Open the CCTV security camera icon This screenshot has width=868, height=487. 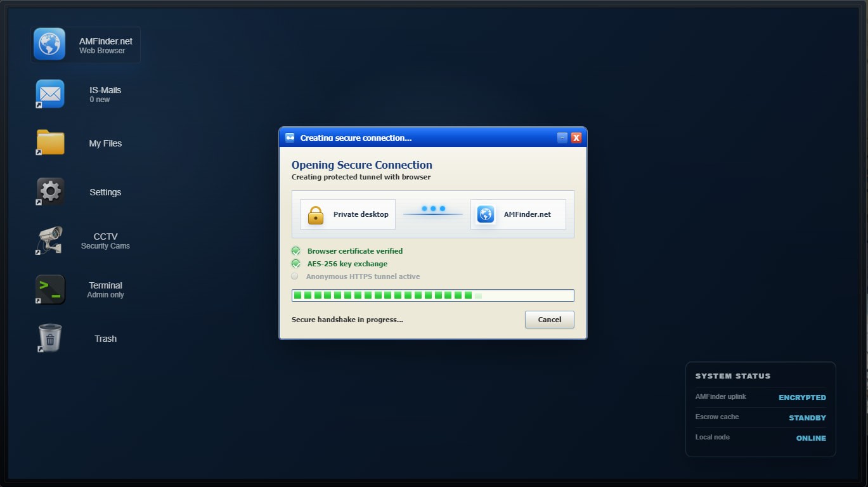[x=50, y=241]
